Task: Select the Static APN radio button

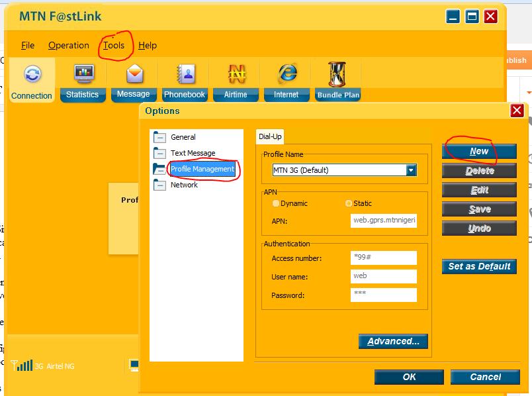Action: click(349, 203)
